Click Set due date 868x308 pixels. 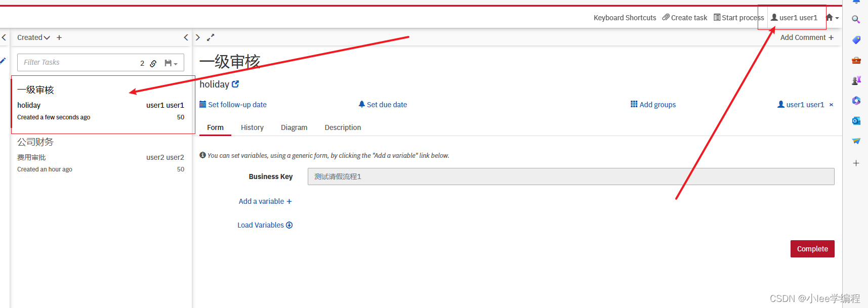pyautogui.click(x=383, y=105)
